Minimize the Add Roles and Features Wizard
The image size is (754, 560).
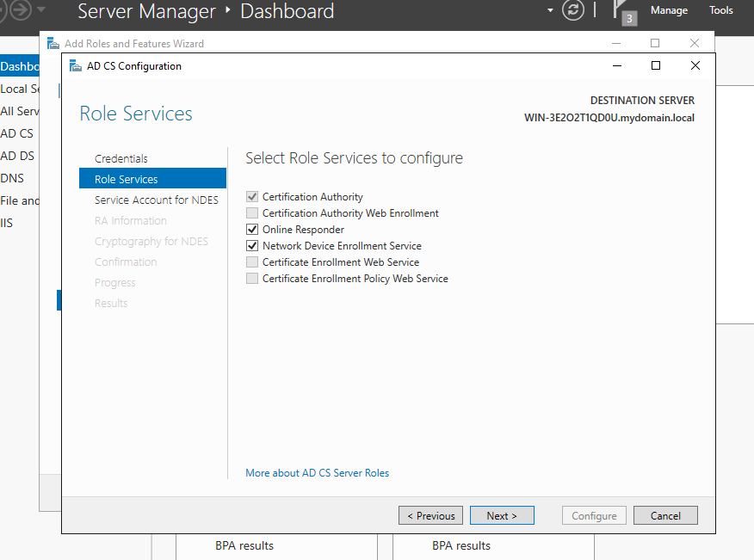[x=616, y=43]
